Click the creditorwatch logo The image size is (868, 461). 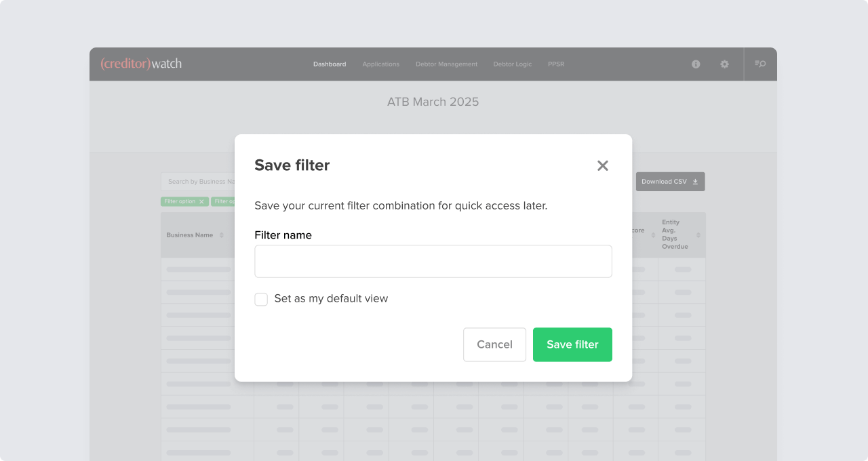pyautogui.click(x=140, y=64)
